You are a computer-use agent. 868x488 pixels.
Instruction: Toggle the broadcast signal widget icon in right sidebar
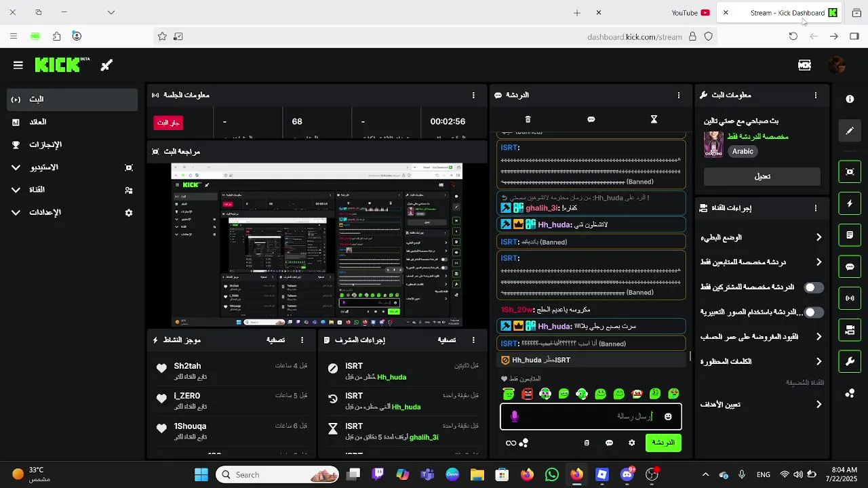[850, 298]
